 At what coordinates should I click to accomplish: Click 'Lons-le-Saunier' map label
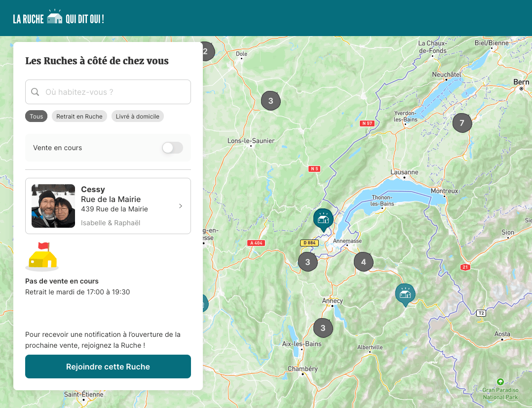[251, 141]
